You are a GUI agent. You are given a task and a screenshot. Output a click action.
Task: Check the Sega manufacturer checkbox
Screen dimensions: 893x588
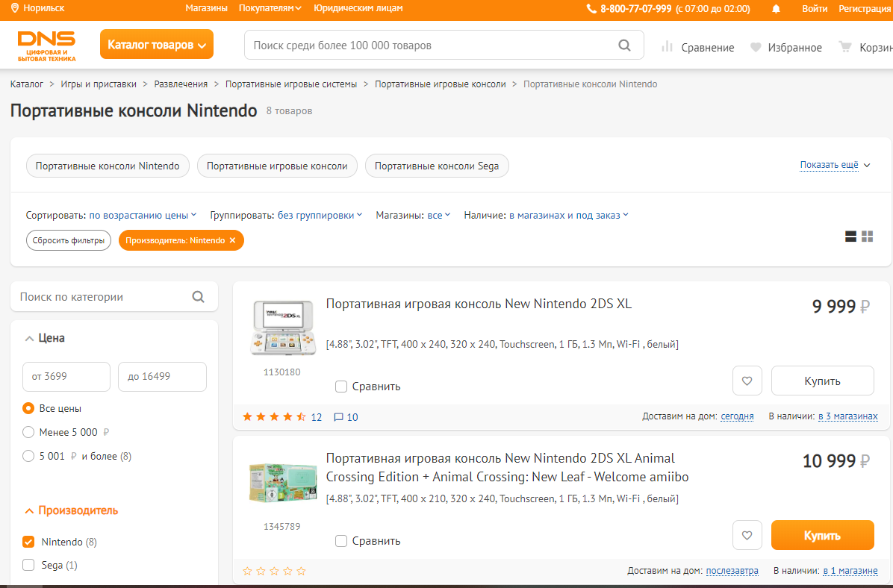28,565
